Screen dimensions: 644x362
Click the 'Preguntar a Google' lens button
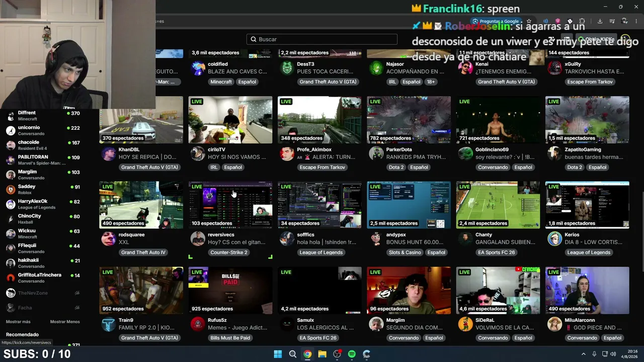point(496,21)
